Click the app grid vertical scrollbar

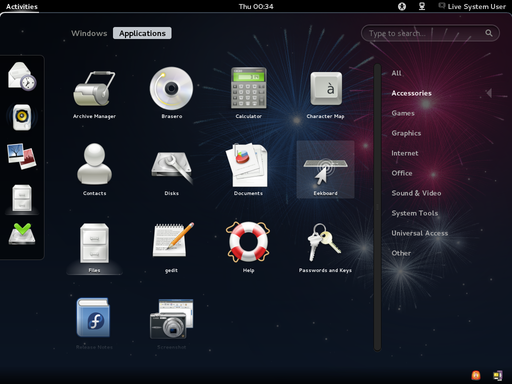pos(377,207)
